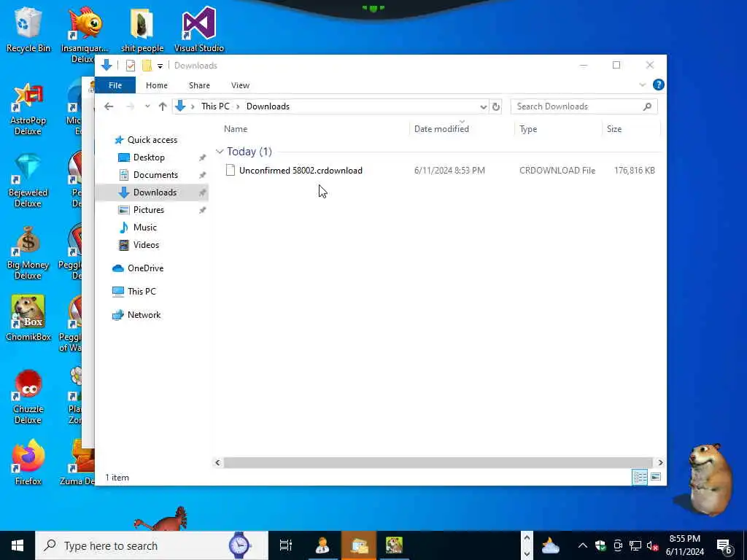Image resolution: width=747 pixels, height=560 pixels.
Task: Click the CRDOWNLOAD File type cell
Action: pos(557,171)
